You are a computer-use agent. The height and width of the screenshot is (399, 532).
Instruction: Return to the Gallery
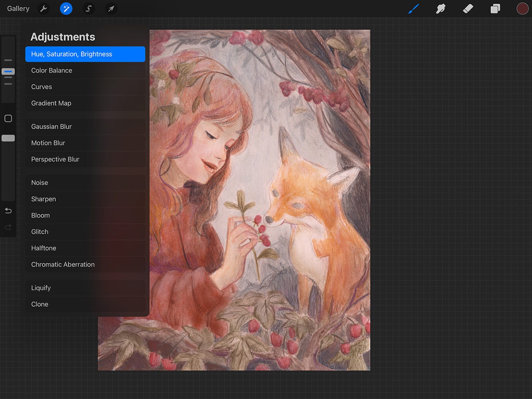[18, 8]
